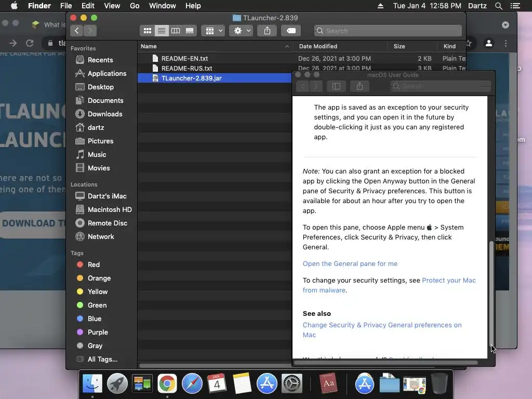Viewport: 532px width, 399px height.
Task: Click the Finder edit tags button
Action: click(x=291, y=31)
